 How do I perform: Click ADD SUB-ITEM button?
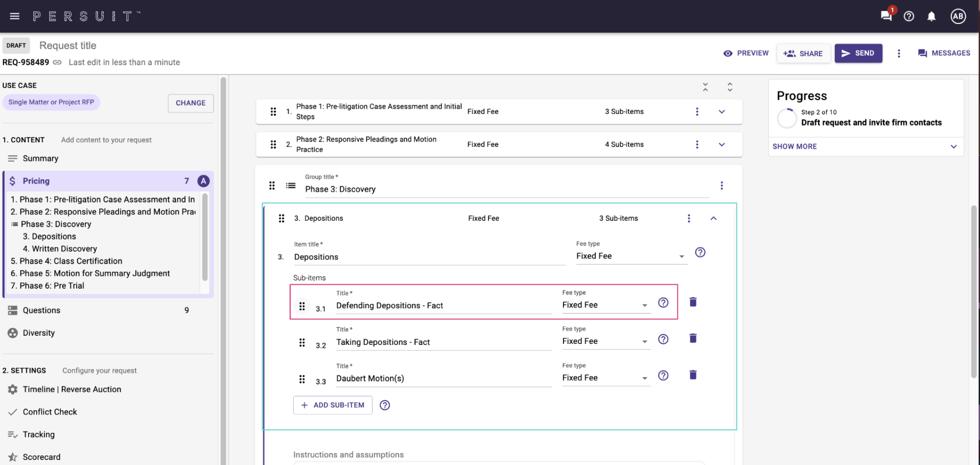coord(333,405)
